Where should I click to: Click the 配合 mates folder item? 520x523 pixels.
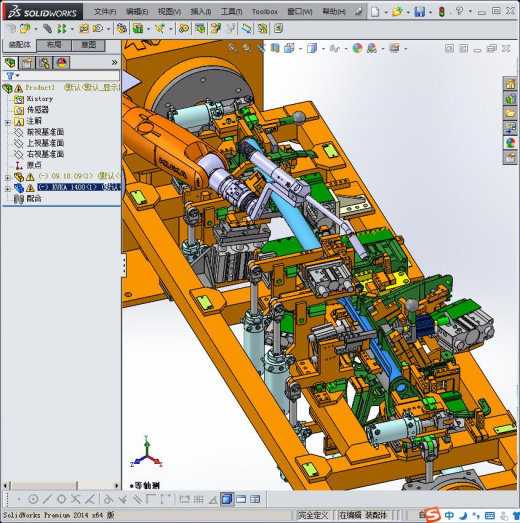[x=34, y=198]
